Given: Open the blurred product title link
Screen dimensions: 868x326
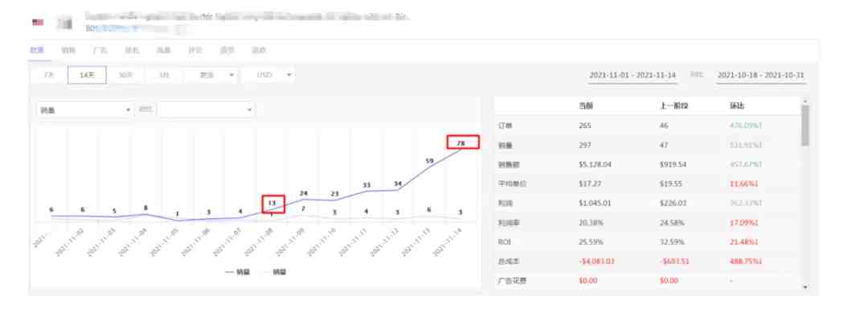Looking at the screenshot, I should (x=247, y=17).
